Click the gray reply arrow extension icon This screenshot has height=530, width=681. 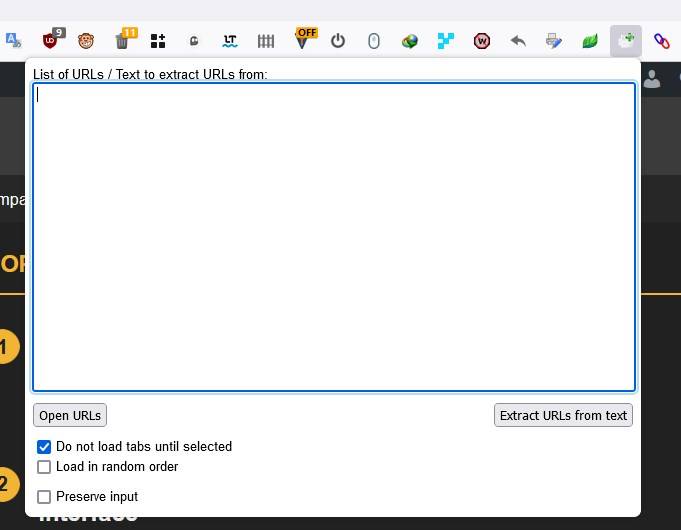(518, 41)
